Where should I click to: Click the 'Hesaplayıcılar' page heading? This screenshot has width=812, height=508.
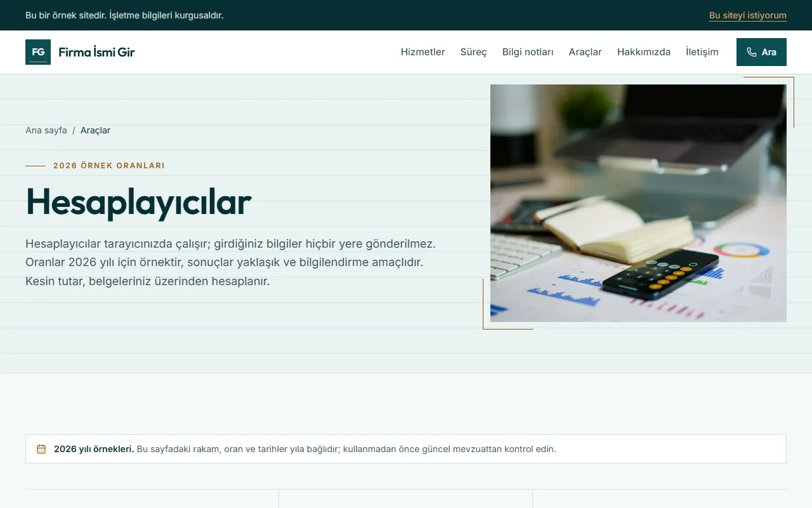pyautogui.click(x=138, y=202)
